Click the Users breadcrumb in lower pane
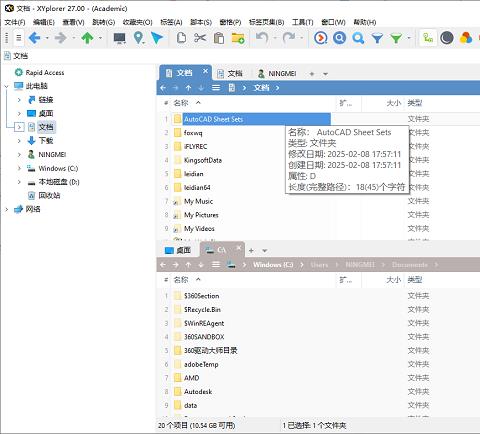This screenshot has height=434, width=480. [x=319, y=265]
